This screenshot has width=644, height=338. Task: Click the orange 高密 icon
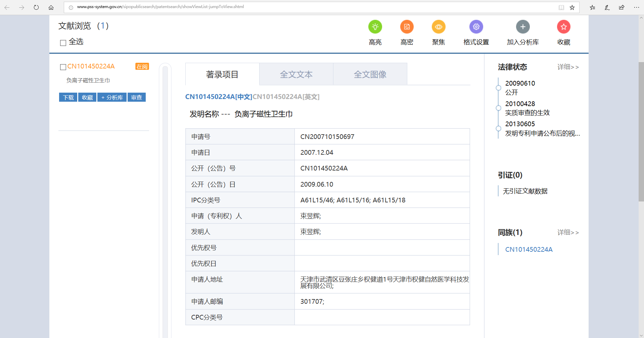click(x=407, y=27)
